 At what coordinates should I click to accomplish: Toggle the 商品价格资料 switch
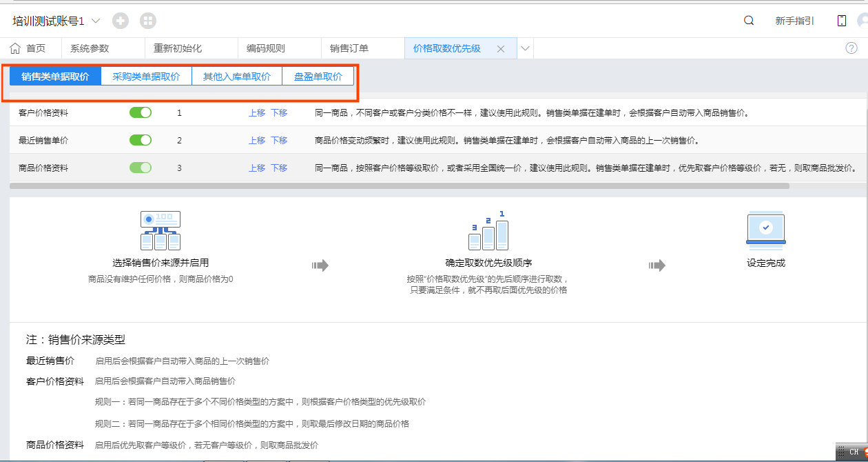click(141, 168)
